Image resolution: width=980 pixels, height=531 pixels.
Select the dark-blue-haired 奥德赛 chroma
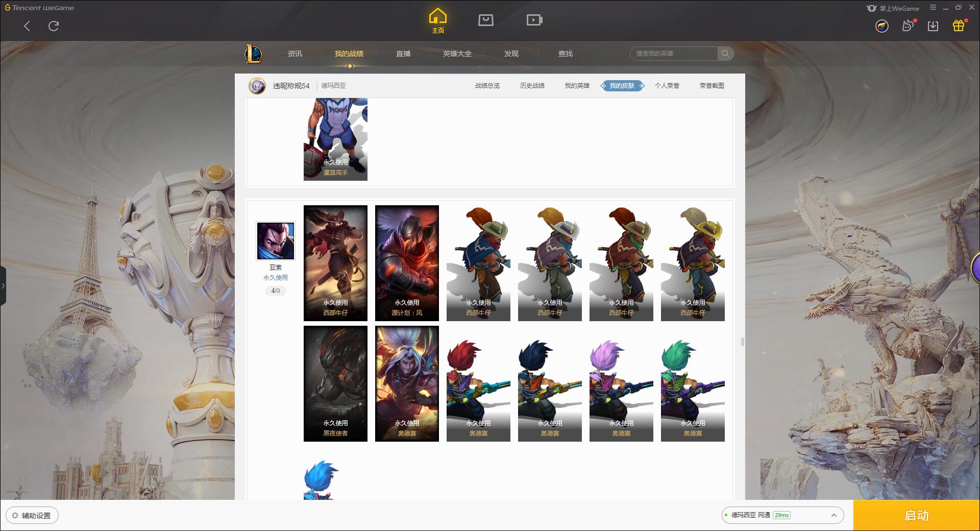click(x=550, y=383)
